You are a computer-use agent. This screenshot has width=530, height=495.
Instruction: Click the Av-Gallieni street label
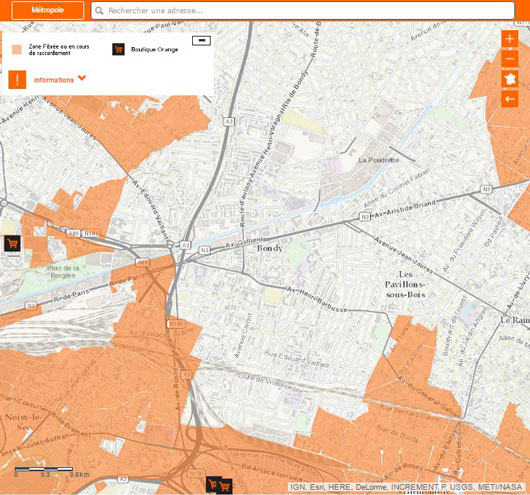(x=244, y=243)
